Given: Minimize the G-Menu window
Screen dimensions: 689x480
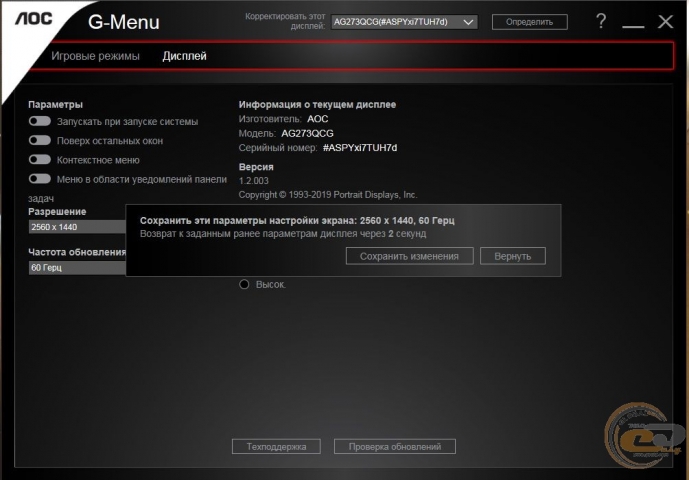Looking at the screenshot, I should [633, 26].
